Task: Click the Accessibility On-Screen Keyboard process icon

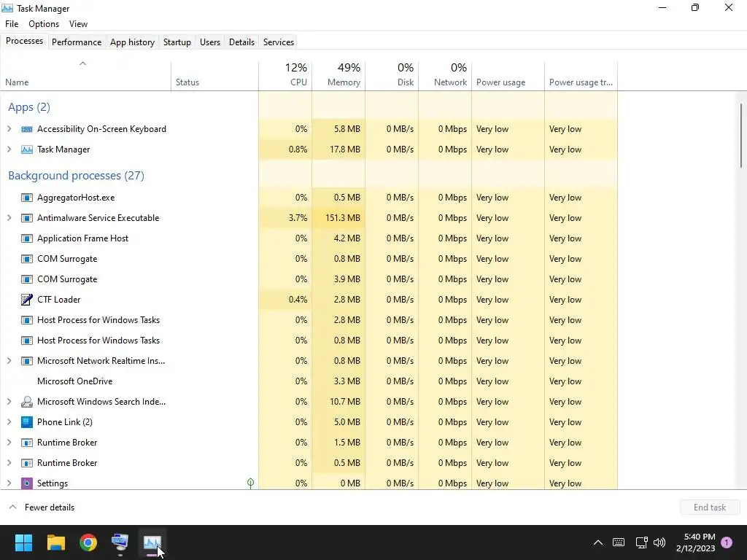Action: (x=27, y=129)
